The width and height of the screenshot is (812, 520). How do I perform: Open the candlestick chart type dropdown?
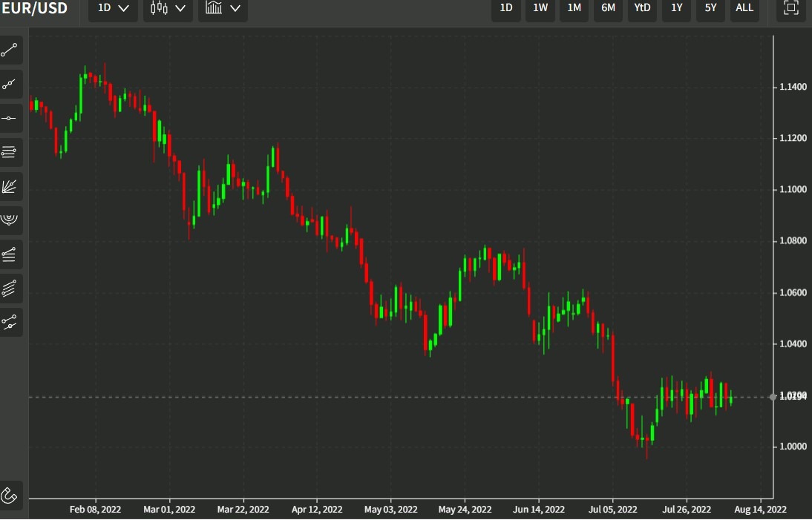168,8
